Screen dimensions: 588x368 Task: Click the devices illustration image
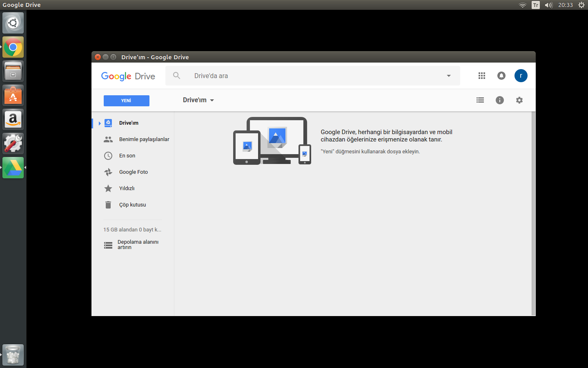click(272, 141)
